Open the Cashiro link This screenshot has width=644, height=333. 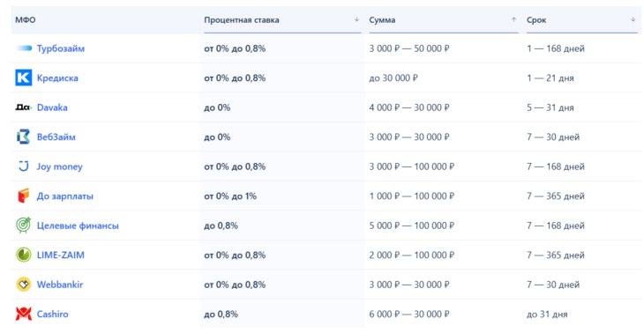point(53,314)
